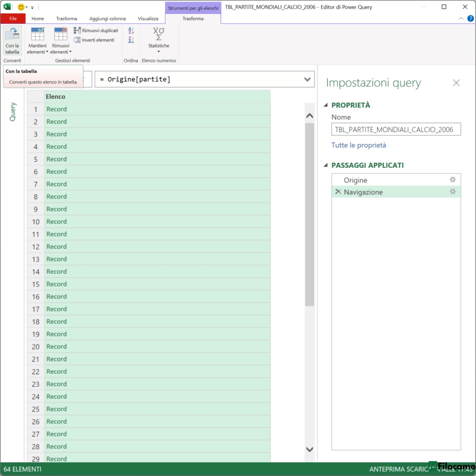476x476 pixels.
Task: Open Record in row 5
Action: 56,159
